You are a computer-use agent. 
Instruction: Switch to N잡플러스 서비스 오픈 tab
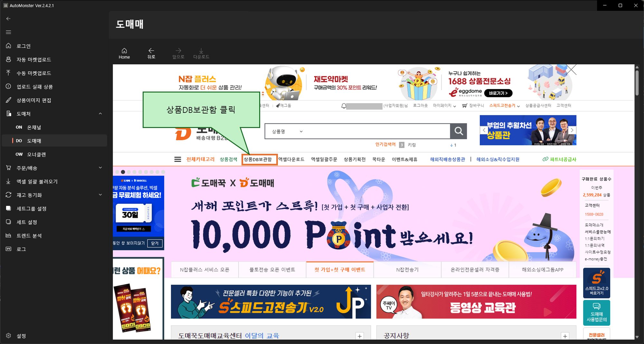pos(205,270)
